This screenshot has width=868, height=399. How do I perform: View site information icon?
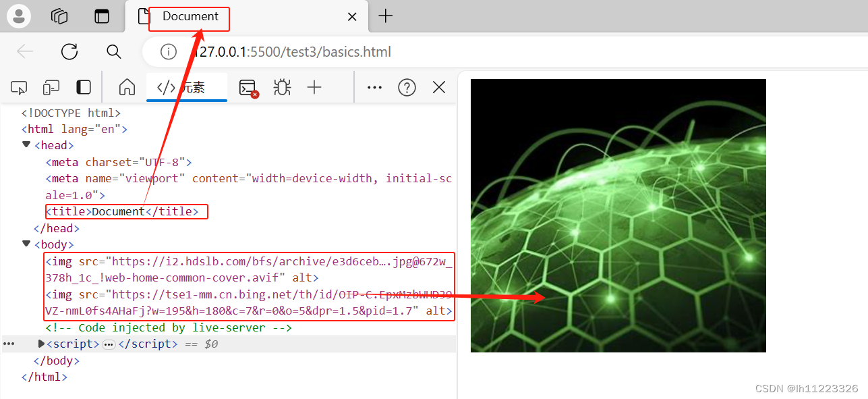(169, 52)
